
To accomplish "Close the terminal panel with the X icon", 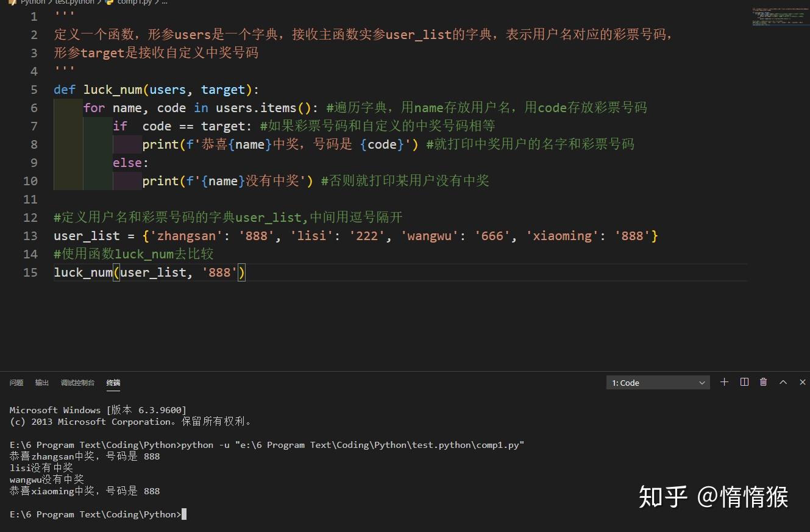I will coord(803,382).
